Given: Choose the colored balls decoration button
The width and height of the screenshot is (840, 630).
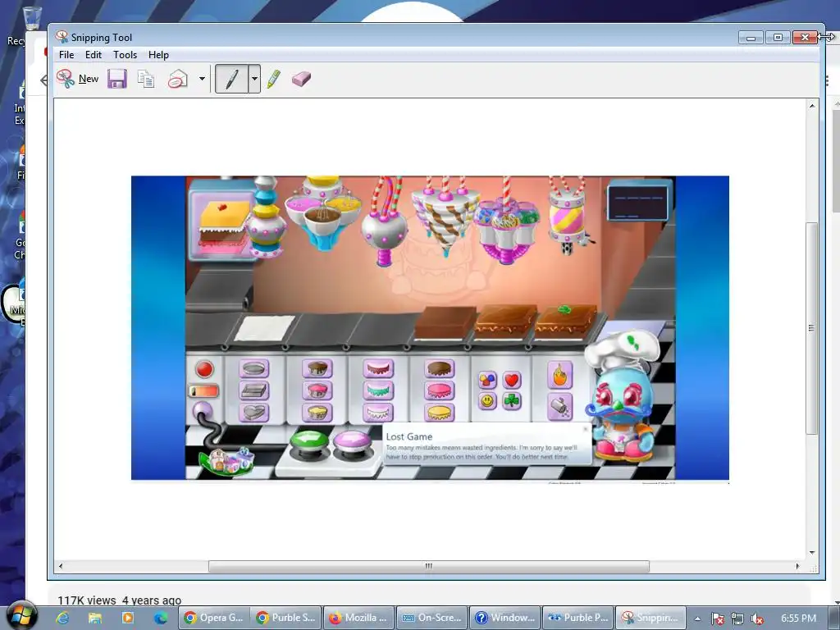Looking at the screenshot, I should [x=487, y=380].
